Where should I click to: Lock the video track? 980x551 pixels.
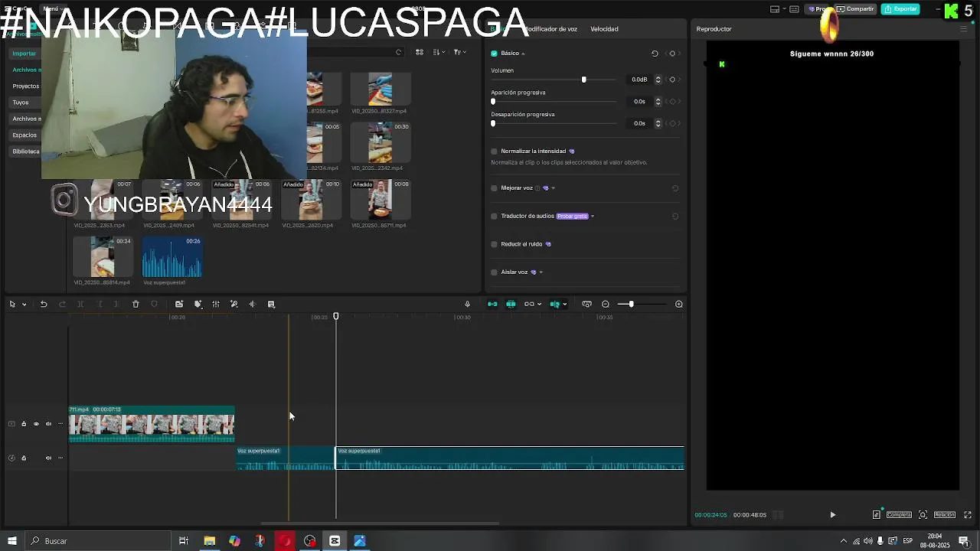pos(24,424)
